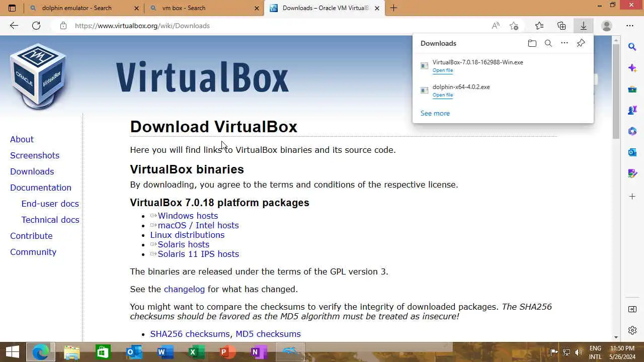Screen dimensions: 644x362
Task: Open the Read aloud icon
Action: point(496,26)
